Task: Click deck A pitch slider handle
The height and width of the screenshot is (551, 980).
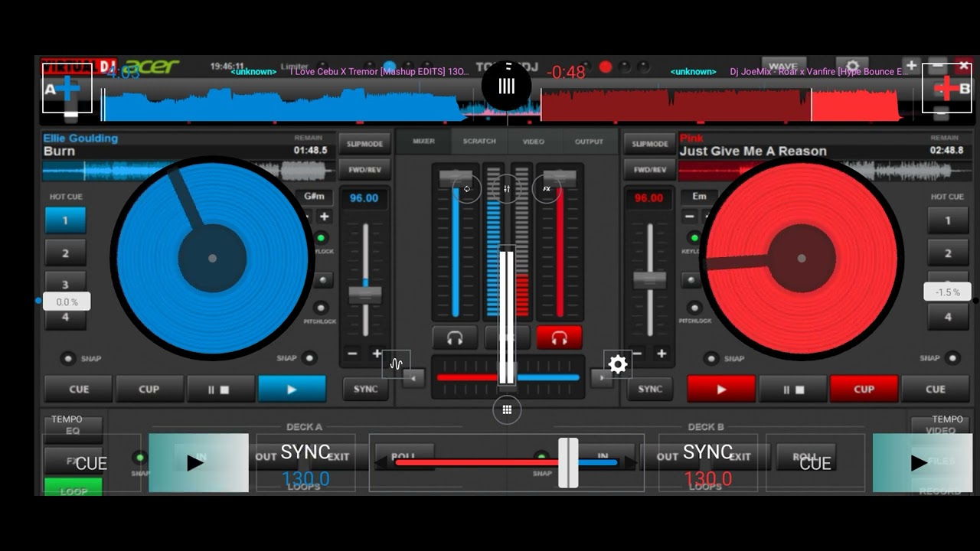Action: (365, 295)
